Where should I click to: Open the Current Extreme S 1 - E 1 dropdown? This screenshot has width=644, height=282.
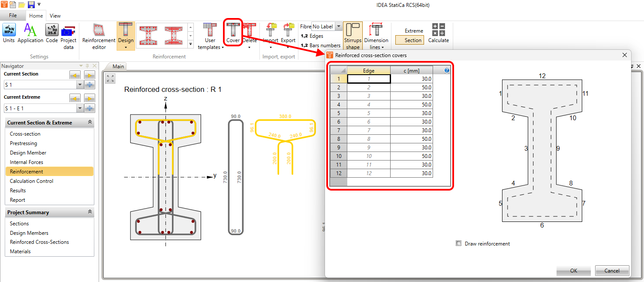pos(79,108)
